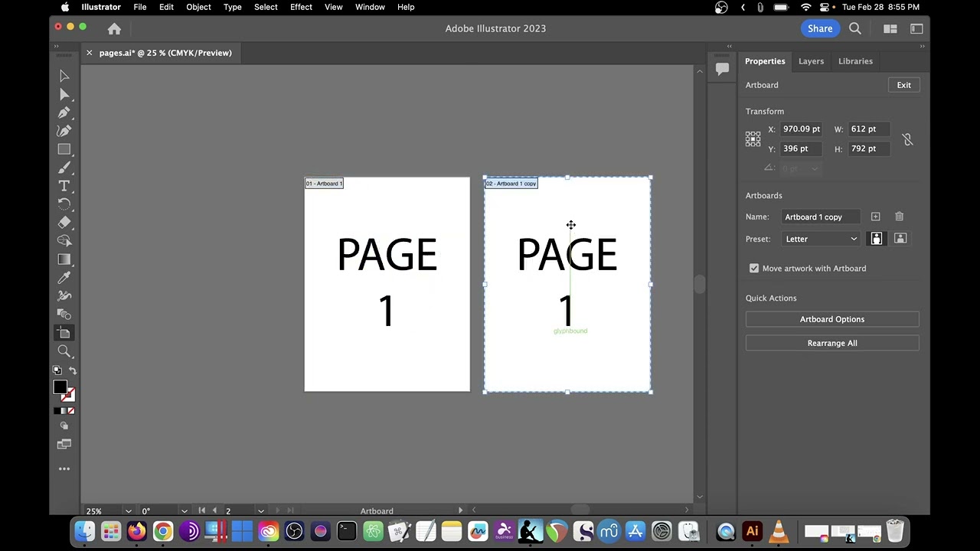Open the artboard navigation dropdown
Screen dimensions: 980x551
click(x=261, y=511)
